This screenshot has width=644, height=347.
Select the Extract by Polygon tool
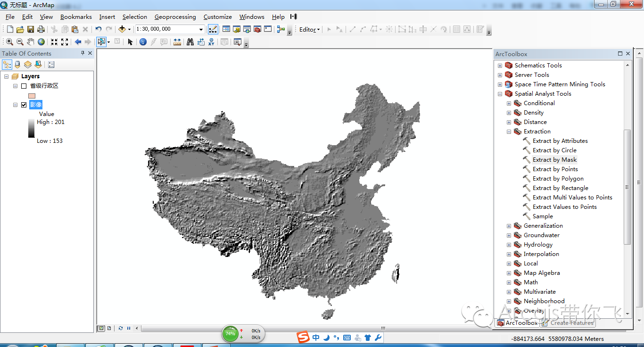coord(558,179)
